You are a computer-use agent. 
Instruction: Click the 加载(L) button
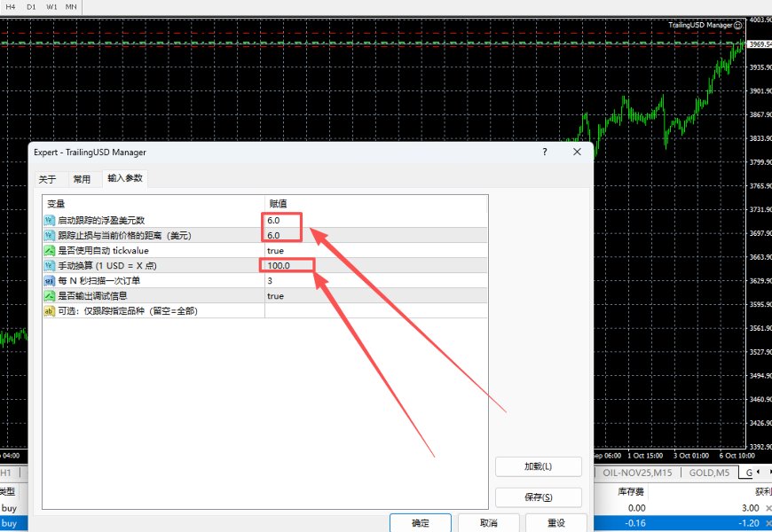(x=538, y=466)
